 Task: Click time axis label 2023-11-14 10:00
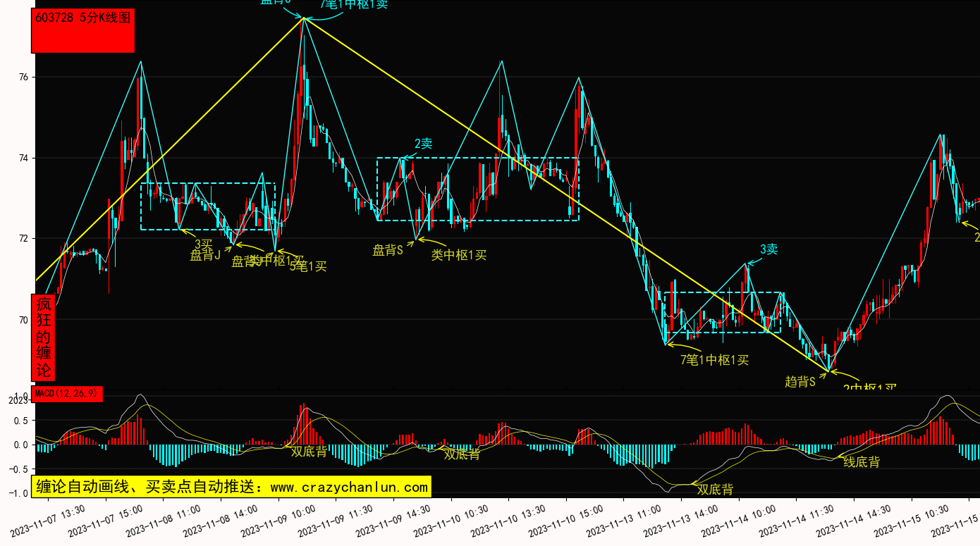tap(739, 521)
